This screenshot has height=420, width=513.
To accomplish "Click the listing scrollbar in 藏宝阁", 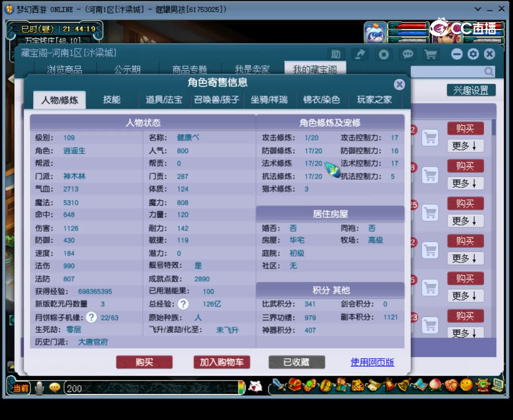I will pyautogui.click(x=494, y=127).
